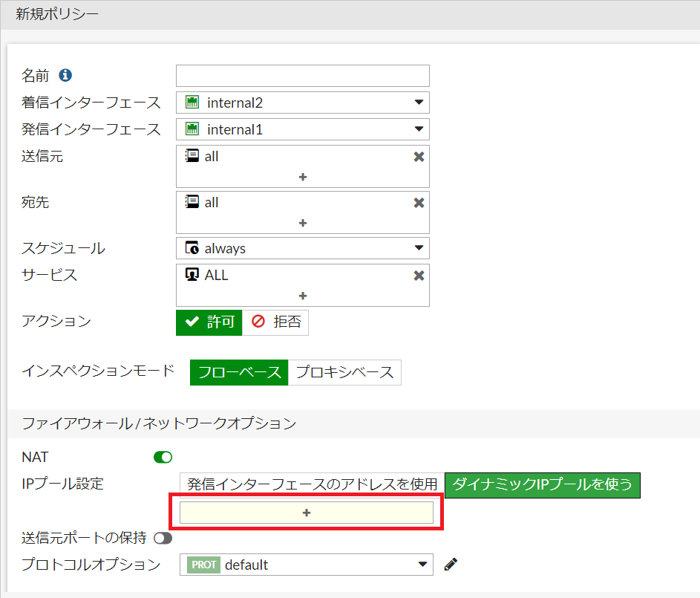Add a service with the サービス plus icon
Image resolution: width=700 pixels, height=598 pixels.
pyautogui.click(x=303, y=296)
